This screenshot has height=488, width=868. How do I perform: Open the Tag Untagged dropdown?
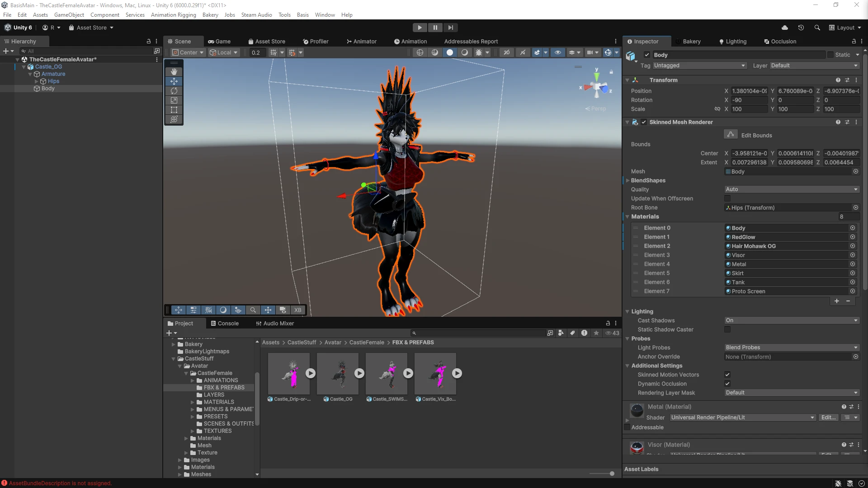click(x=699, y=66)
